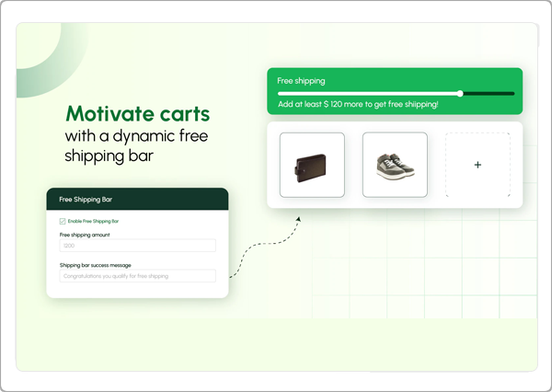Focus the Shipping bar success message field
The width and height of the screenshot is (552, 392).
[137, 275]
